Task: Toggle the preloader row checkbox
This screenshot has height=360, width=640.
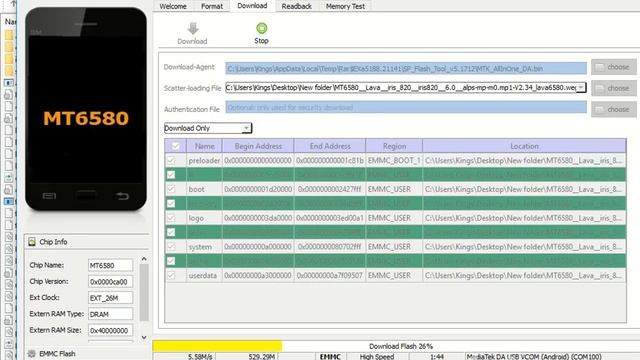Action: click(171, 160)
